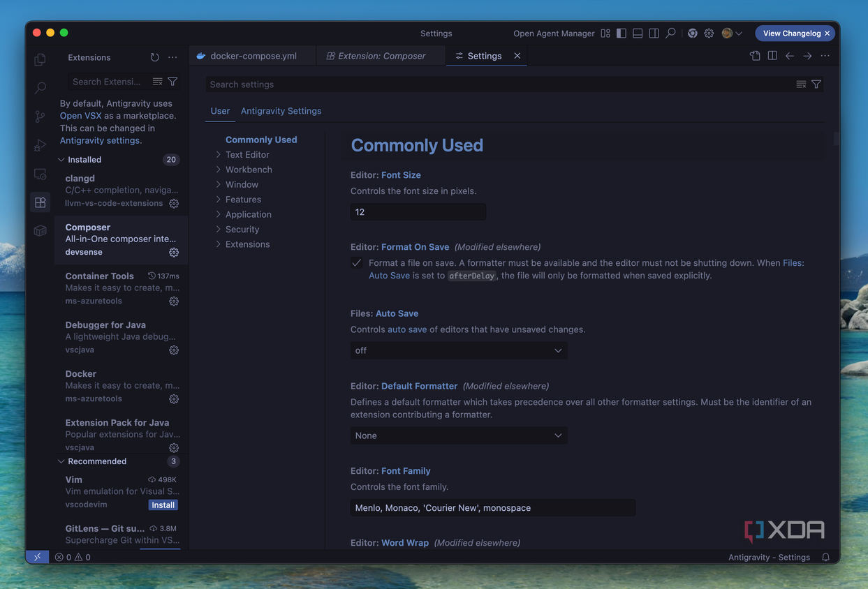Toggle the primary sidebar from title bar

click(621, 33)
